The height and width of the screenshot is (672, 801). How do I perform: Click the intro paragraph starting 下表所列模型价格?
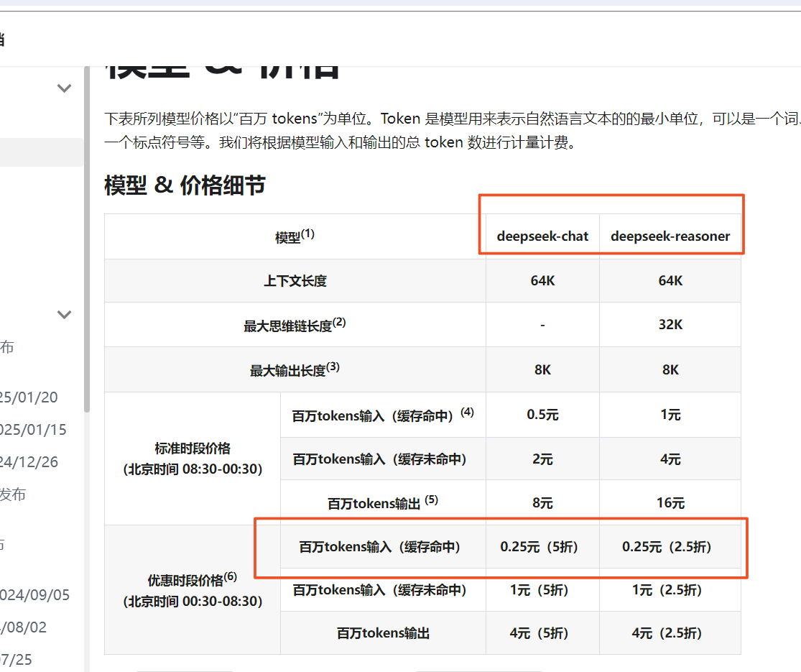tap(452, 130)
